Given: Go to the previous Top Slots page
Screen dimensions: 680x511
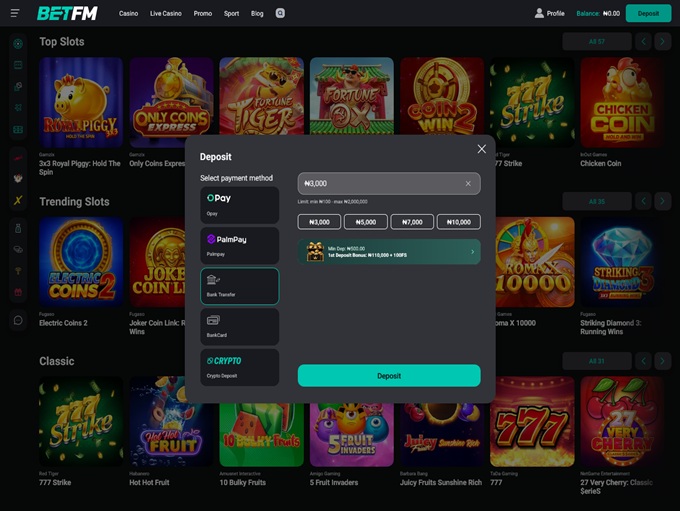Looking at the screenshot, I should point(644,42).
